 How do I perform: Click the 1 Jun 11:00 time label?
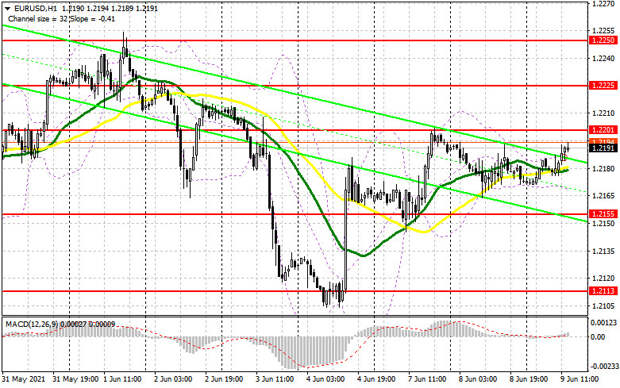click(x=123, y=379)
